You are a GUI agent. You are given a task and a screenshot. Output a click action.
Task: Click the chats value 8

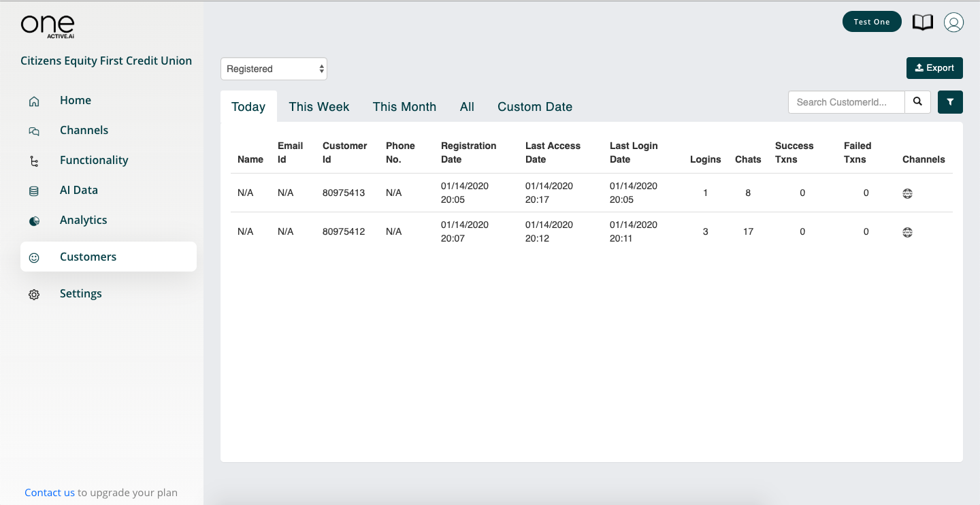tap(748, 193)
